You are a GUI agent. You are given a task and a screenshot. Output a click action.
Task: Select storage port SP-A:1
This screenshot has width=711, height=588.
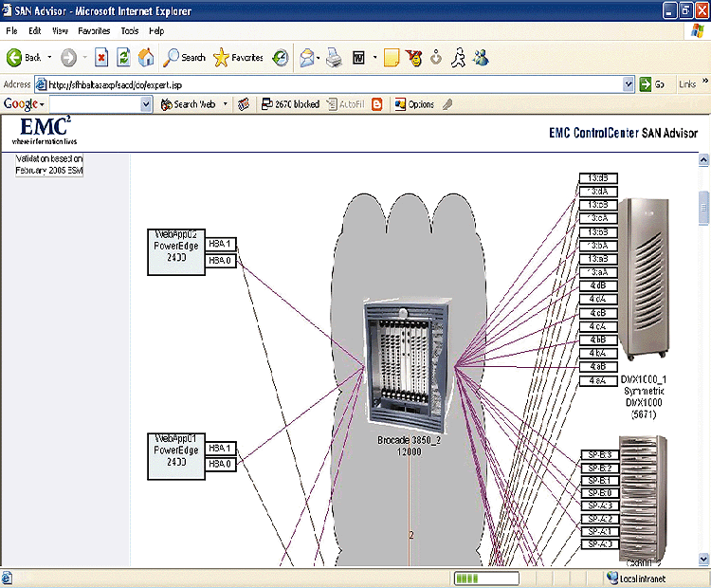pyautogui.click(x=600, y=531)
